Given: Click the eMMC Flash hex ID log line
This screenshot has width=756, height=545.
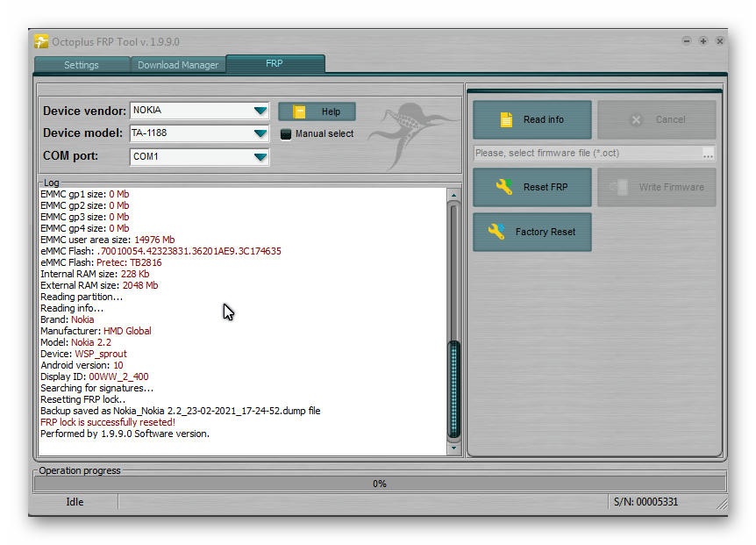Looking at the screenshot, I should coord(161,251).
